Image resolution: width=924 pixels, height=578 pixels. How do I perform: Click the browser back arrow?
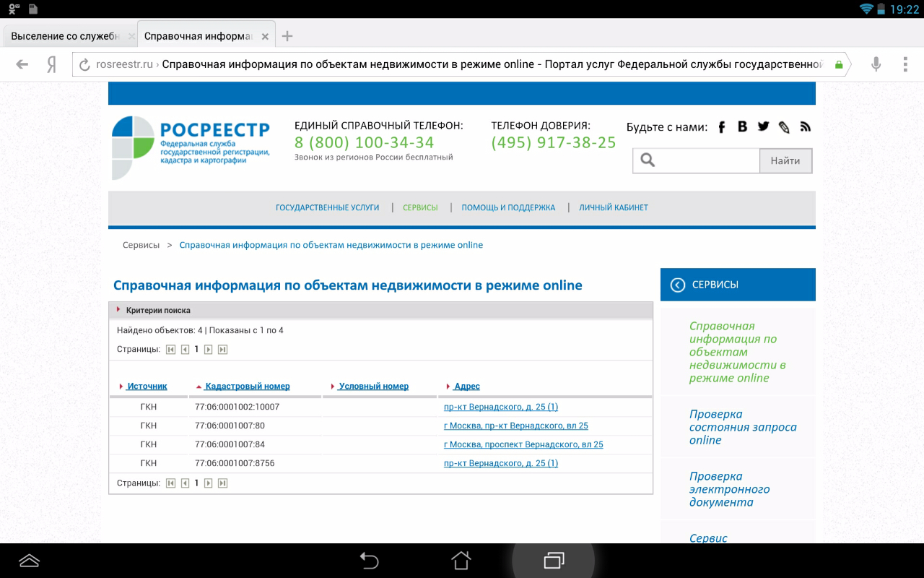pos(22,64)
